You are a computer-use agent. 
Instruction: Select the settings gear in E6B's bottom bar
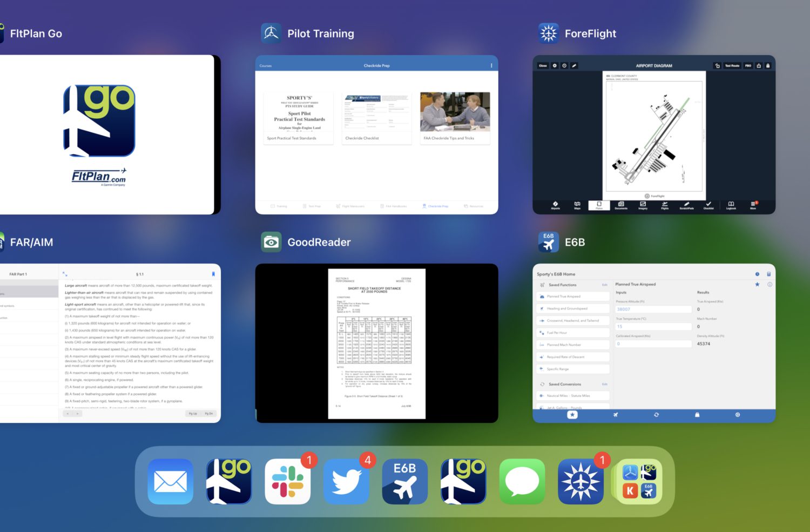click(737, 415)
